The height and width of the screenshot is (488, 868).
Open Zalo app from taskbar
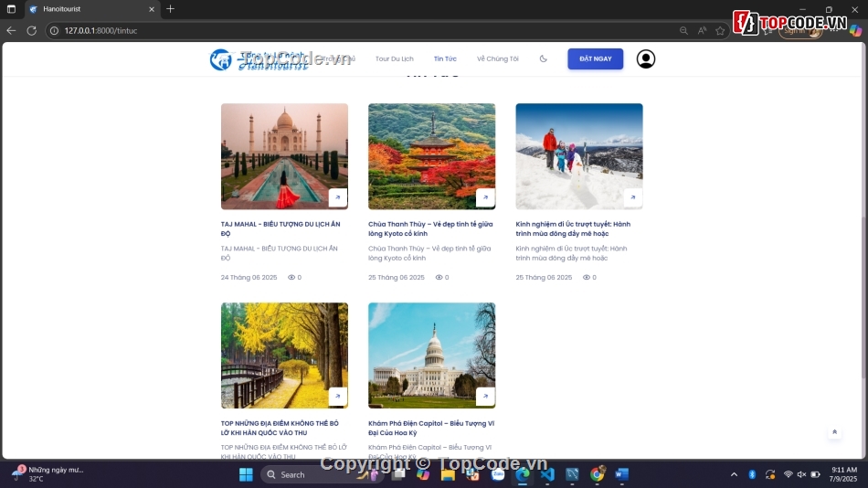(x=498, y=474)
